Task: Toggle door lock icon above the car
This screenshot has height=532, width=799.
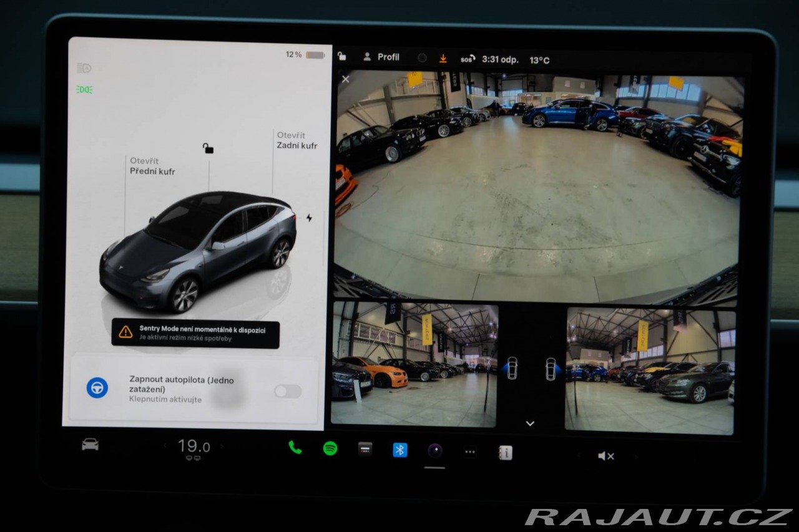Action: [x=208, y=148]
